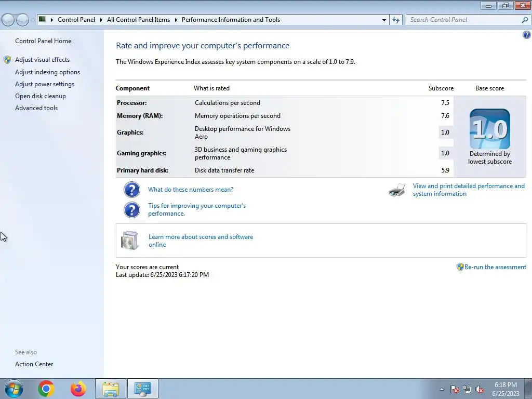Open the recent pages dropdown arrow
Screen dimensions: 532x399
click(x=33, y=20)
